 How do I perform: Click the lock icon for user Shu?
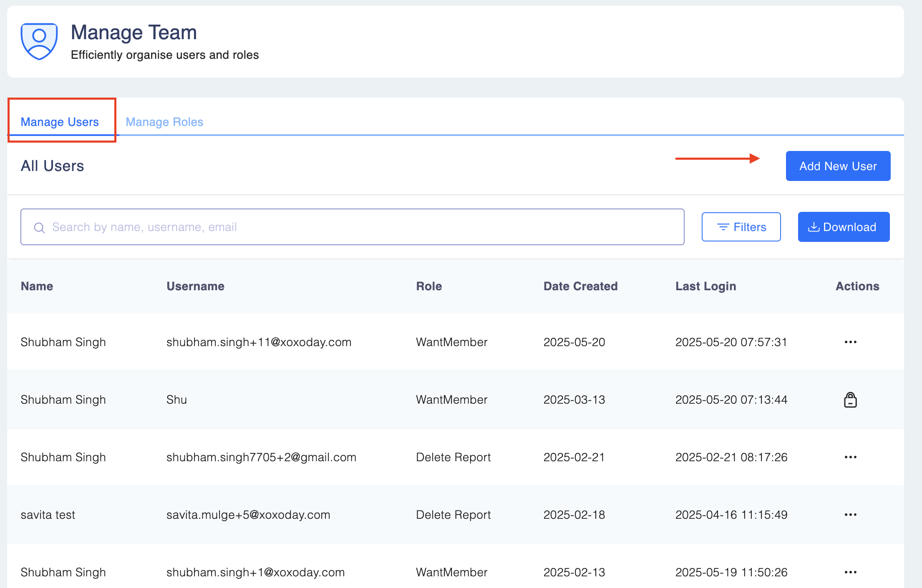[x=850, y=400]
